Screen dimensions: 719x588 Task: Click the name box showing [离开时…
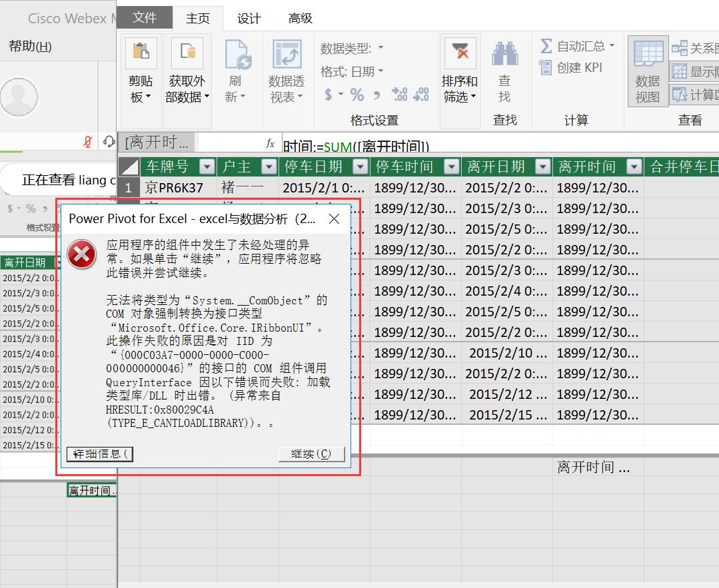click(x=157, y=143)
